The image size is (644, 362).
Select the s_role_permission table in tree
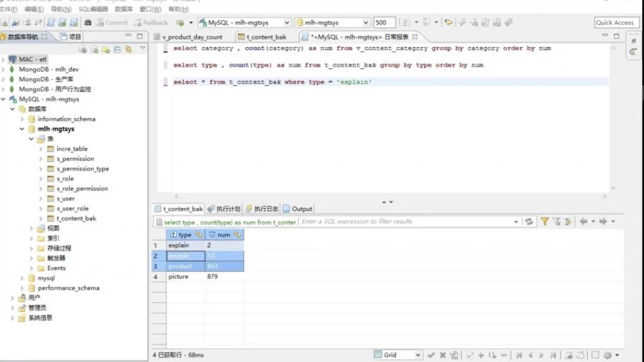click(82, 189)
